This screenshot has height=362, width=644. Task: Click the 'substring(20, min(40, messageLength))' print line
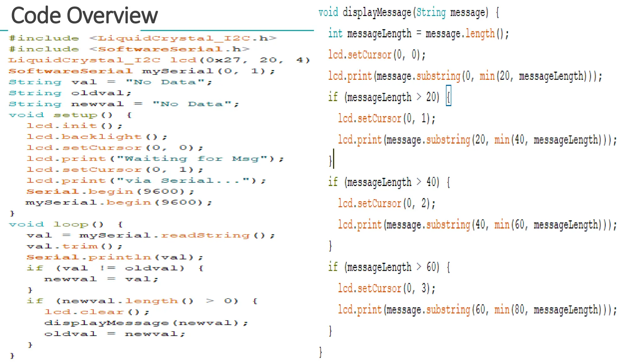[x=477, y=140]
